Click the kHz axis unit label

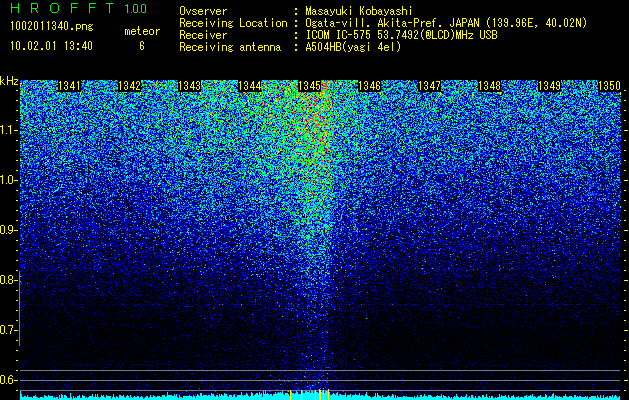(x=9, y=81)
